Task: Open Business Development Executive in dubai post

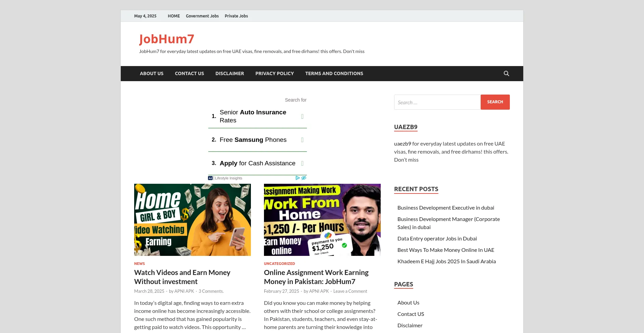Action: [446, 208]
